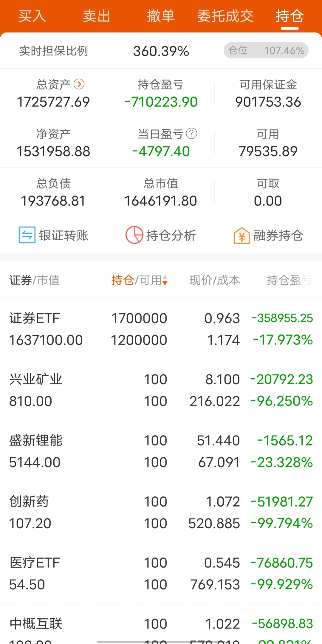
Task: Tap the arrow icon beside 总资产
Action: point(79,84)
